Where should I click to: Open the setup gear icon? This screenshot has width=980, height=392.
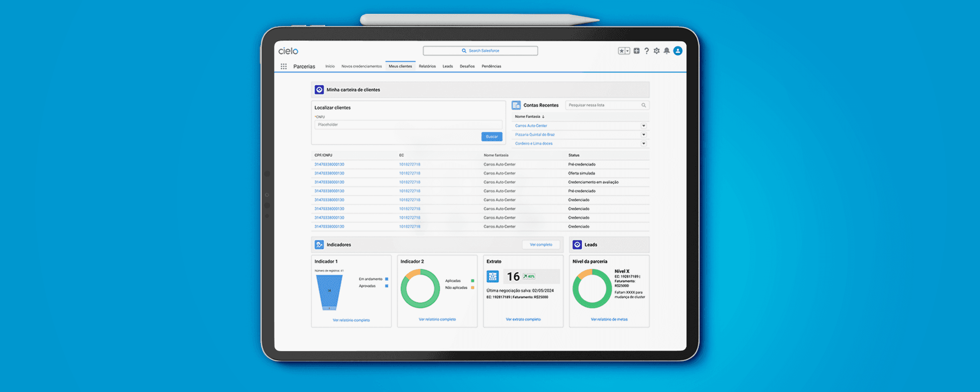pos(657,51)
